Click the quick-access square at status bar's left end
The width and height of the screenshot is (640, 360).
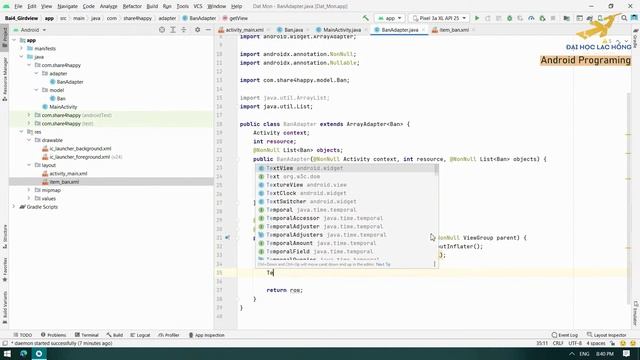(x=4, y=343)
